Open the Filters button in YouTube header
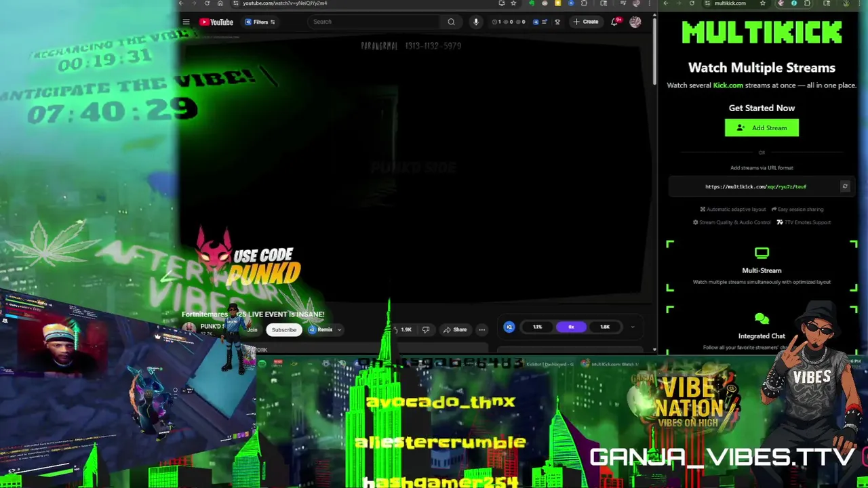 pos(260,22)
